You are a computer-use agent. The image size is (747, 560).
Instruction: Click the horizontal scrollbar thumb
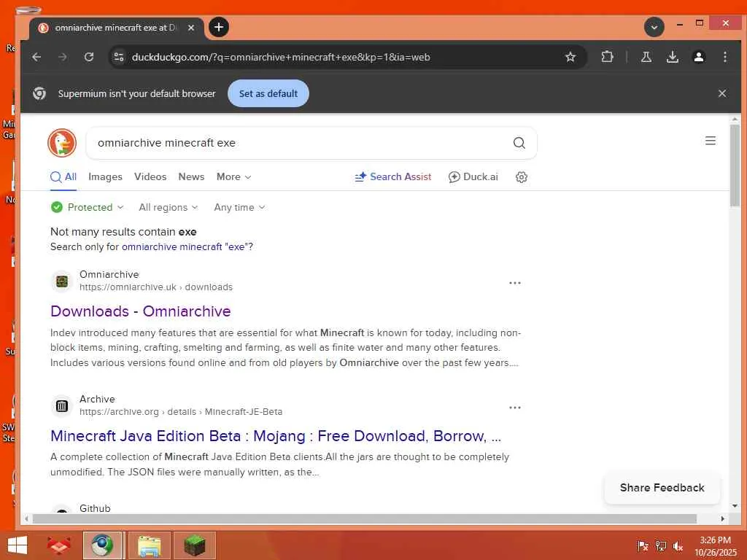[365, 518]
